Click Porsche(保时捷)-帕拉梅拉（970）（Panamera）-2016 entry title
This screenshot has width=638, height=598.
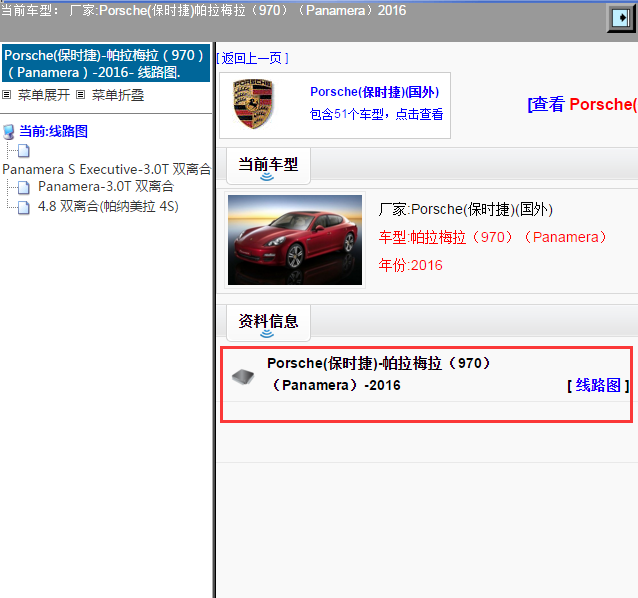[378, 374]
